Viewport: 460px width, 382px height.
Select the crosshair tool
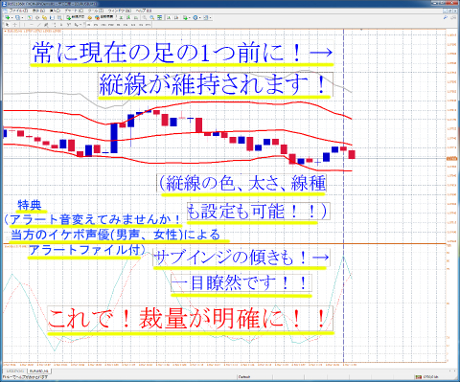(x=15, y=25)
